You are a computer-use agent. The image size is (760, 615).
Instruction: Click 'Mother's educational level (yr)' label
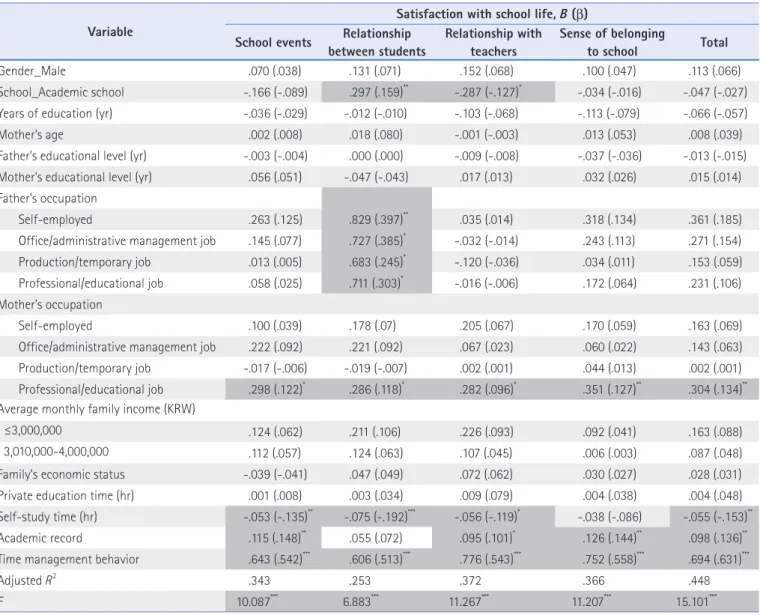coord(76,177)
